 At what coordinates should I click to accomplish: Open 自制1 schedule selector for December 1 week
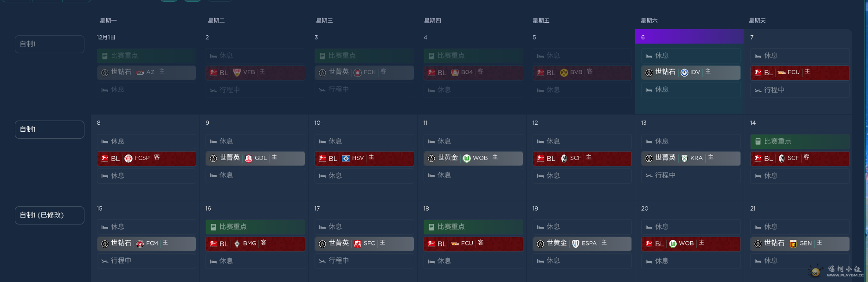tap(49, 44)
